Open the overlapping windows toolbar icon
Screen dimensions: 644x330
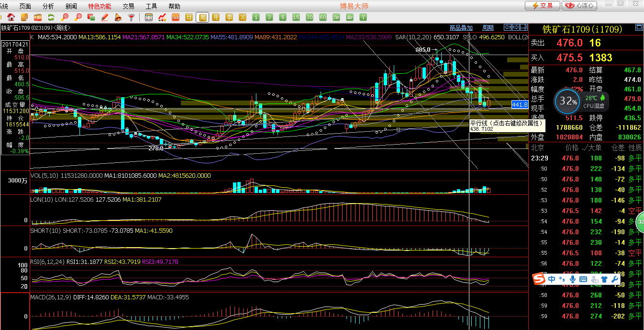(x=91, y=17)
